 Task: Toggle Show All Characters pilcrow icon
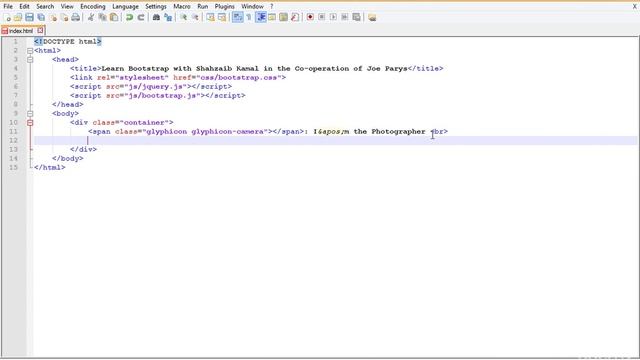tap(249, 17)
